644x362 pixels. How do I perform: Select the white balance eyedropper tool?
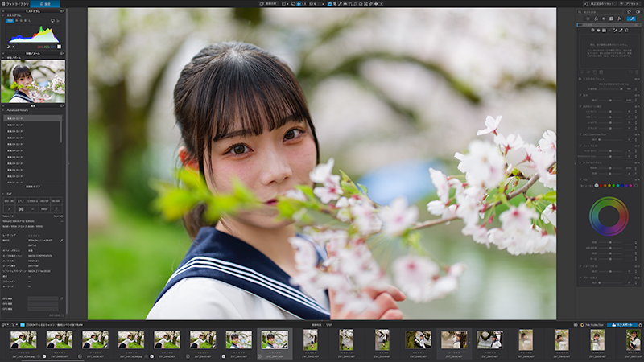click(x=340, y=4)
